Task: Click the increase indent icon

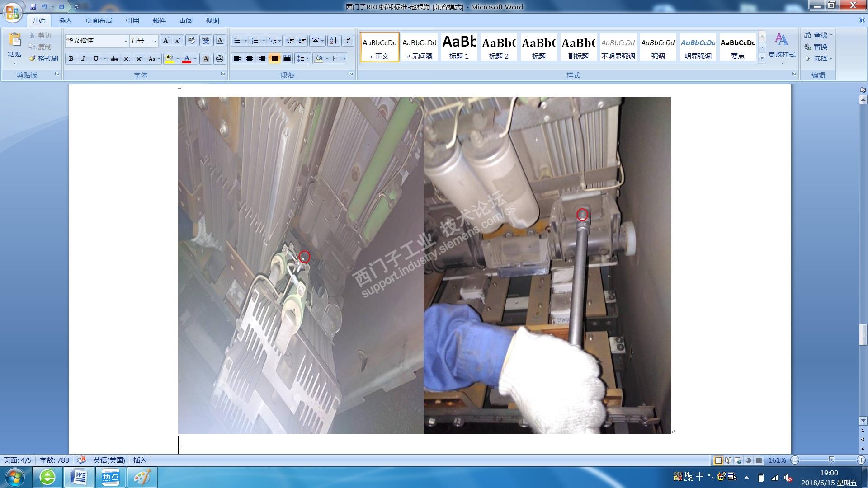Action: pyautogui.click(x=302, y=41)
